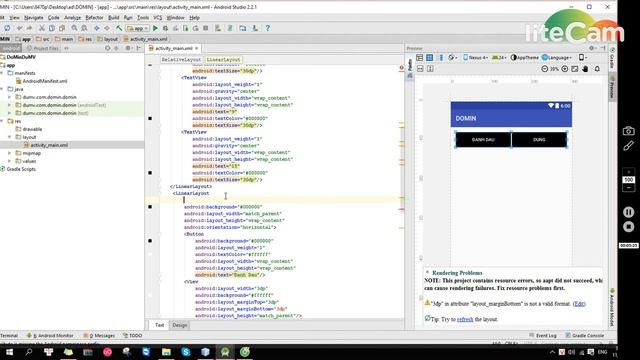The image size is (640, 360).
Task: Toggle design surface view in preview toolbar
Action: click(x=419, y=58)
